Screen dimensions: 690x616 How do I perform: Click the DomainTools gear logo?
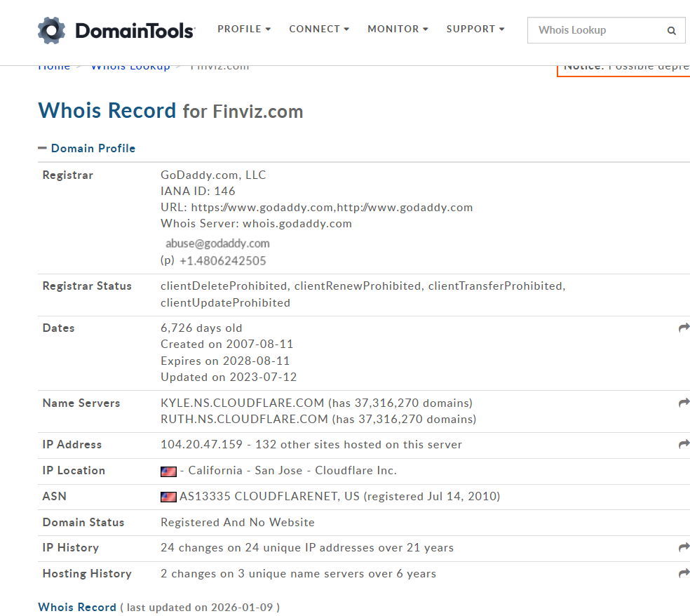coord(52,30)
